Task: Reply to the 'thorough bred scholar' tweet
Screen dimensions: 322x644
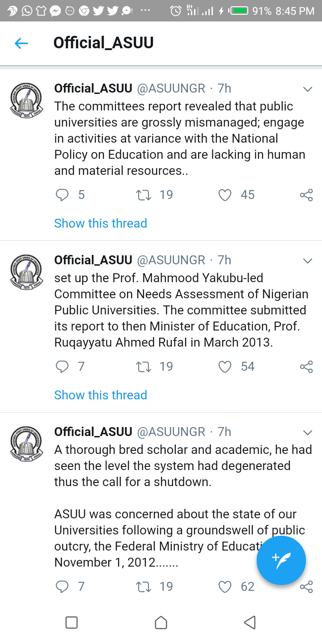Action: tap(62, 587)
